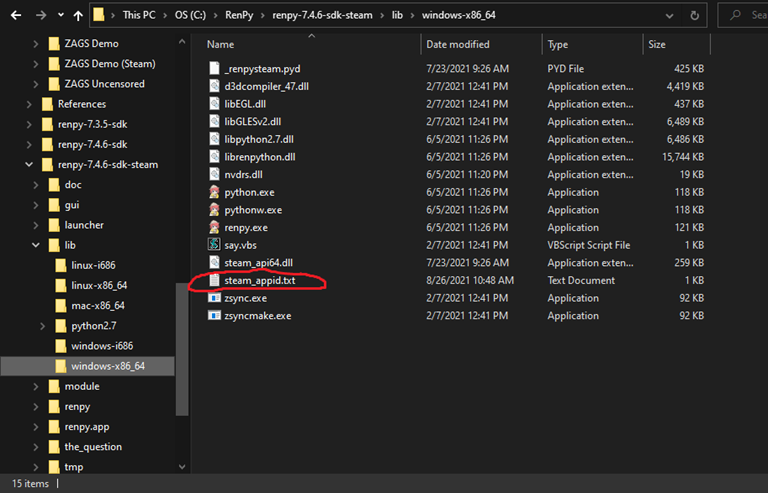Sort files by Size column header

(657, 45)
